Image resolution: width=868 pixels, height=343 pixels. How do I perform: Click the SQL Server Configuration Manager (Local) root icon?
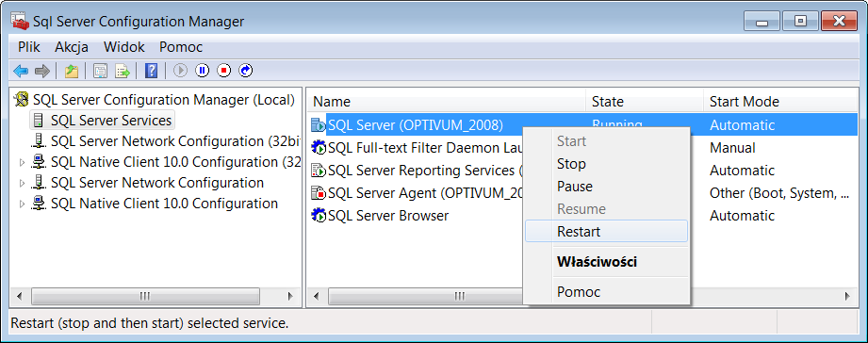[22, 100]
